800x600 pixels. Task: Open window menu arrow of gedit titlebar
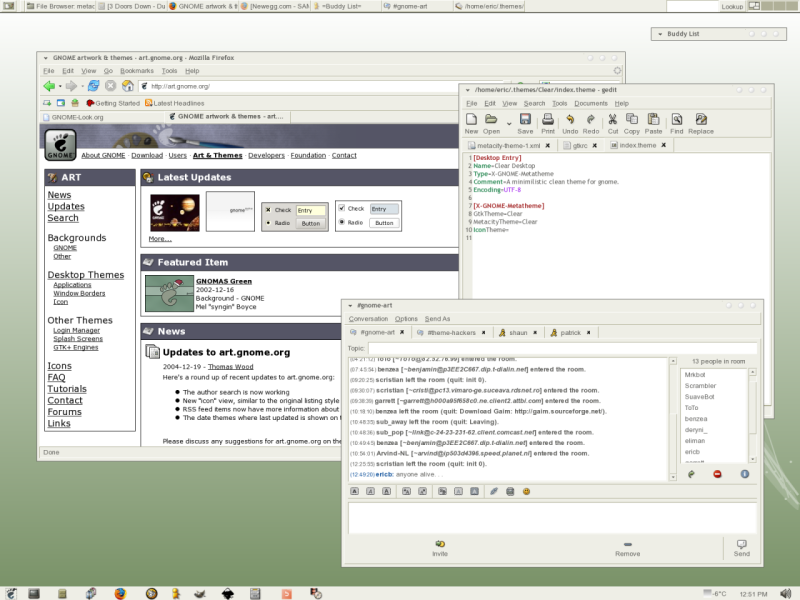(x=467, y=90)
